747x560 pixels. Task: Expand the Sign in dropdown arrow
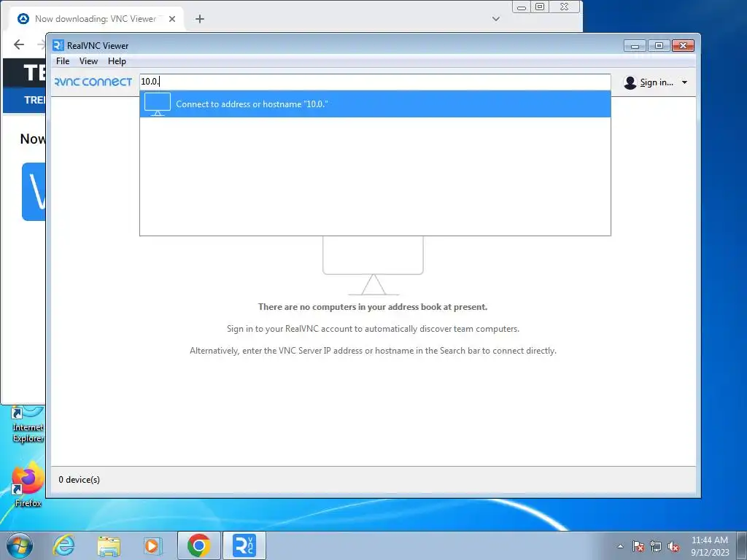pos(684,82)
